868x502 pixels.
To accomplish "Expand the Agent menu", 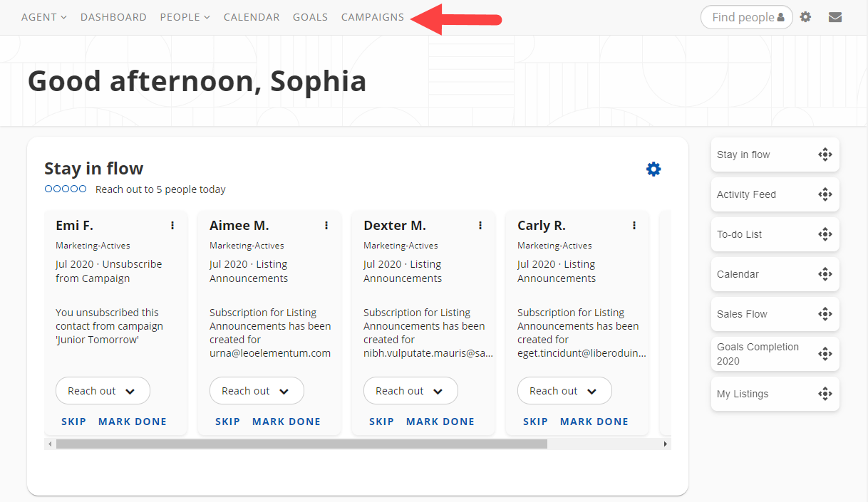I will pyautogui.click(x=43, y=17).
